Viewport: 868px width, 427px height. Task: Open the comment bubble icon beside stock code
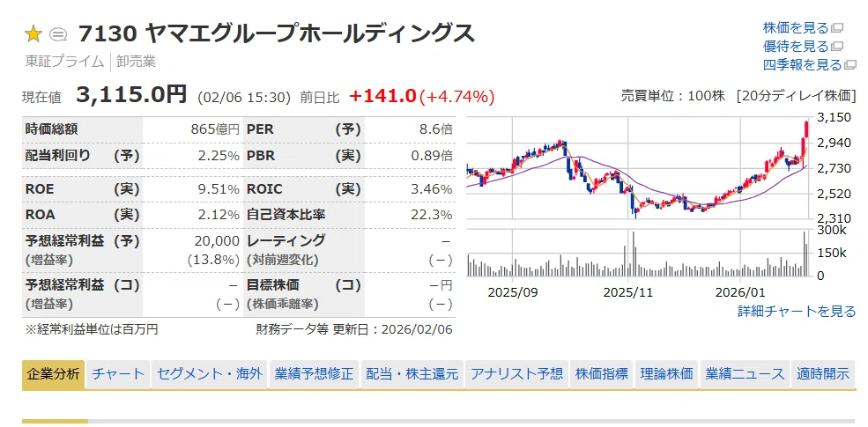pos(58,35)
